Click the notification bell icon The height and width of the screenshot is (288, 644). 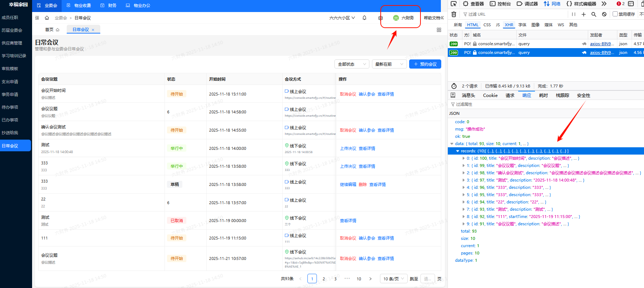click(x=364, y=18)
